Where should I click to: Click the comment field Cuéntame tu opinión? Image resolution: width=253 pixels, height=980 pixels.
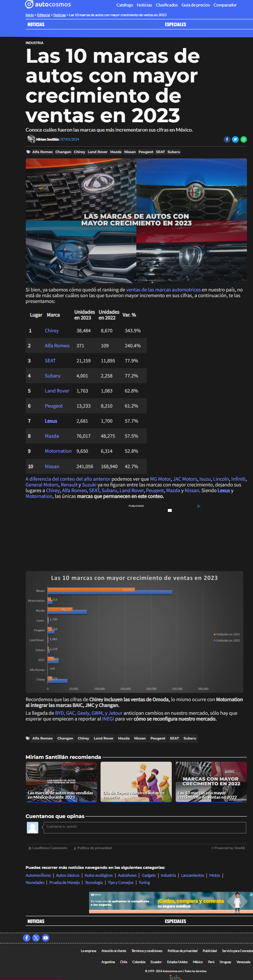[x=145, y=827]
